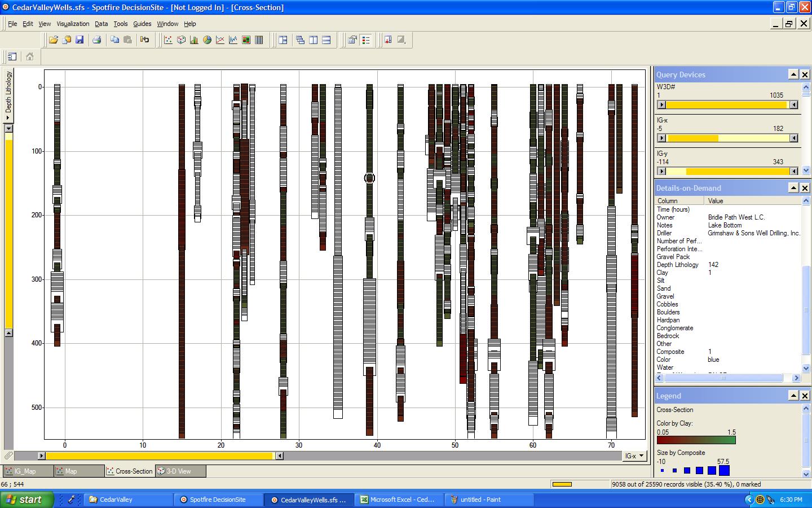The width and height of the screenshot is (812, 508).
Task: Collapse the Details-on-Demand panel
Action: [793, 188]
